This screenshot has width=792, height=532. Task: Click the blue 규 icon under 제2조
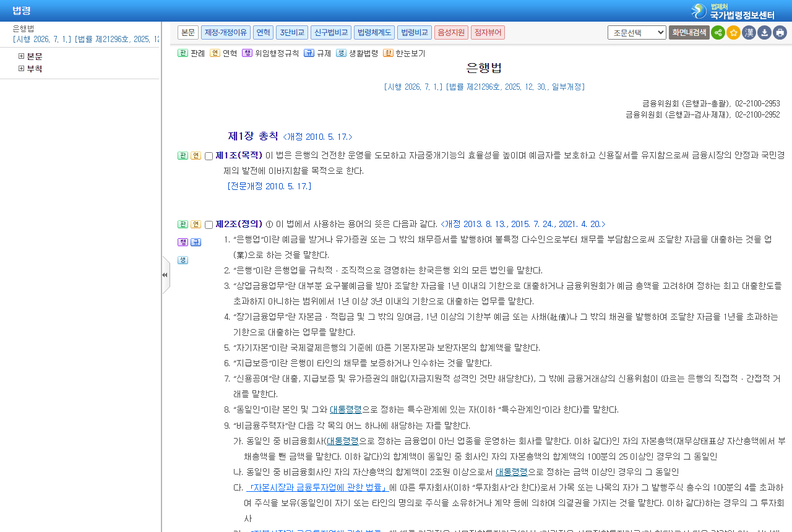(x=196, y=242)
